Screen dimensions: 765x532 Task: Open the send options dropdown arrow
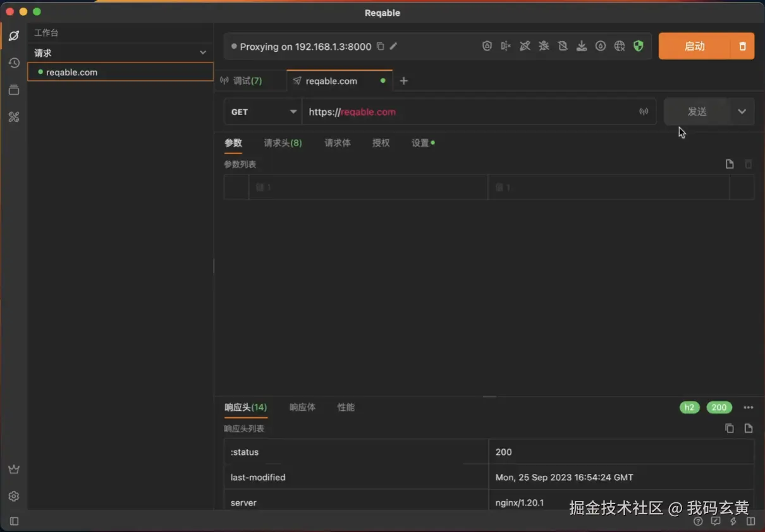[x=742, y=112]
